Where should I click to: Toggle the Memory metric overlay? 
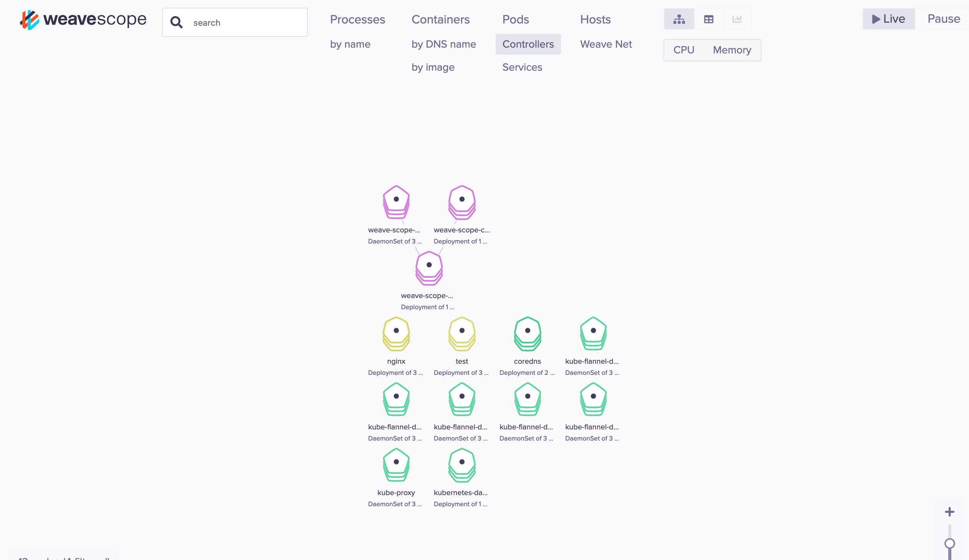point(732,50)
